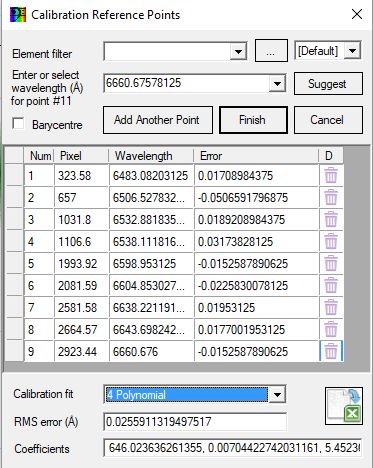Click the Coefficients text field
The height and width of the screenshot is (468, 373).
click(x=233, y=447)
